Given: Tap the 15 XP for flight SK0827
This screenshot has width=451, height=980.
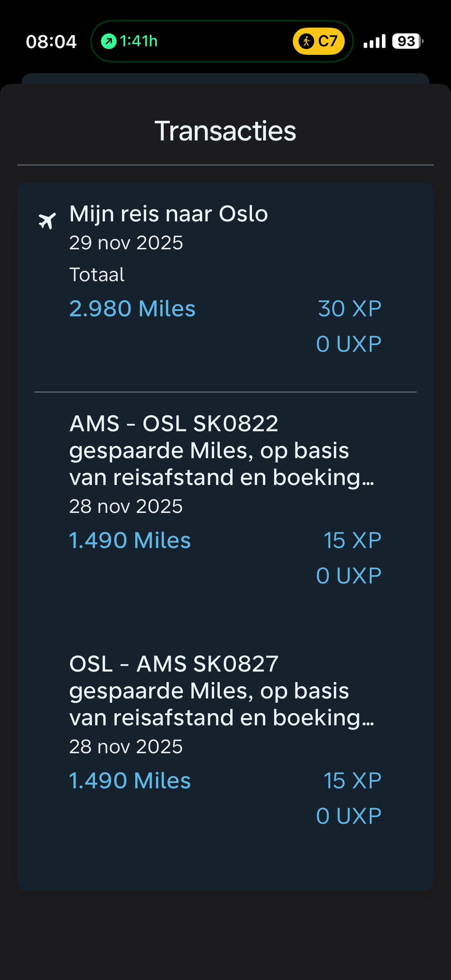Looking at the screenshot, I should tap(352, 780).
